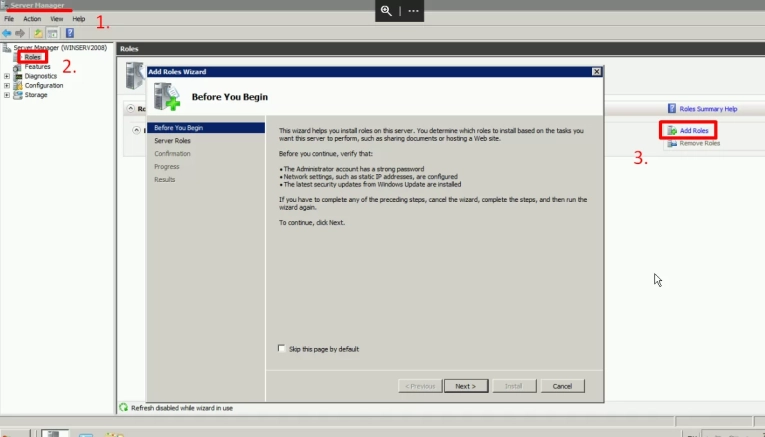Click the zoom magnifier icon at top
Image resolution: width=765 pixels, height=437 pixels.
386,10
